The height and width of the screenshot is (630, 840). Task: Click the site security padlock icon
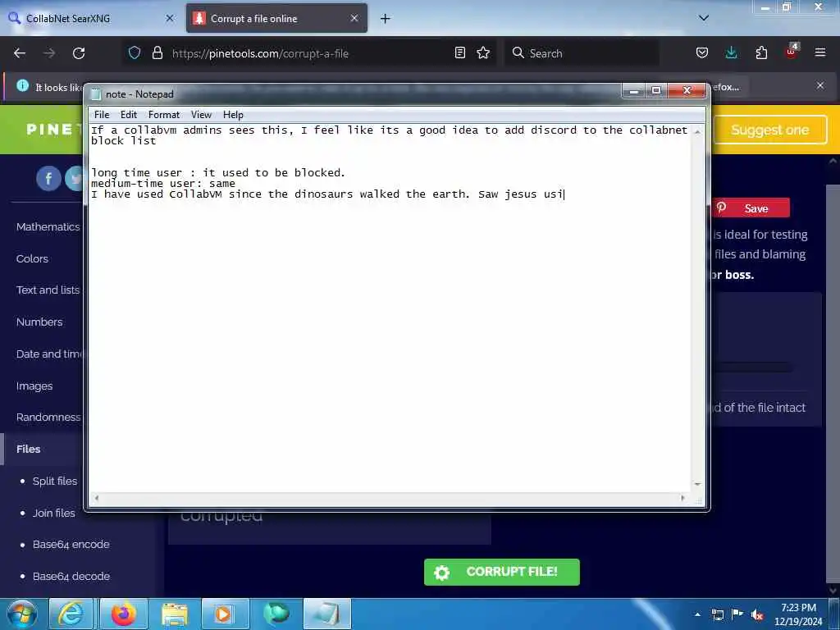[157, 53]
